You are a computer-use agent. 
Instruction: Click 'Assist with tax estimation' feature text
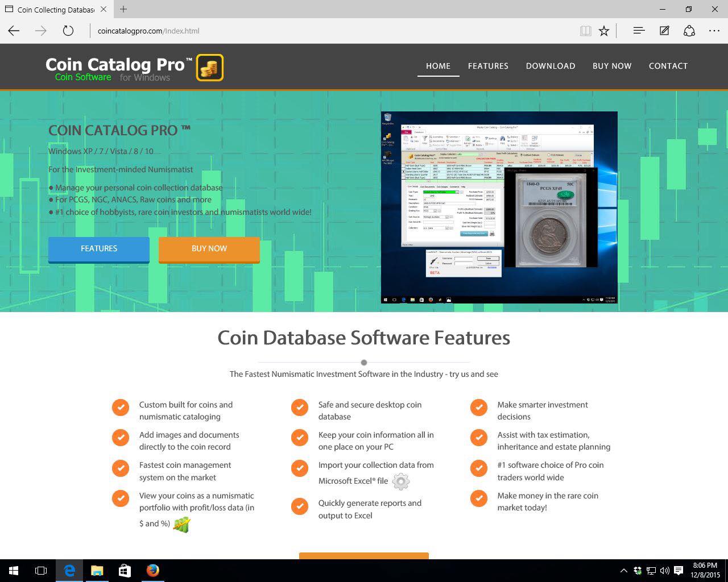point(554,440)
